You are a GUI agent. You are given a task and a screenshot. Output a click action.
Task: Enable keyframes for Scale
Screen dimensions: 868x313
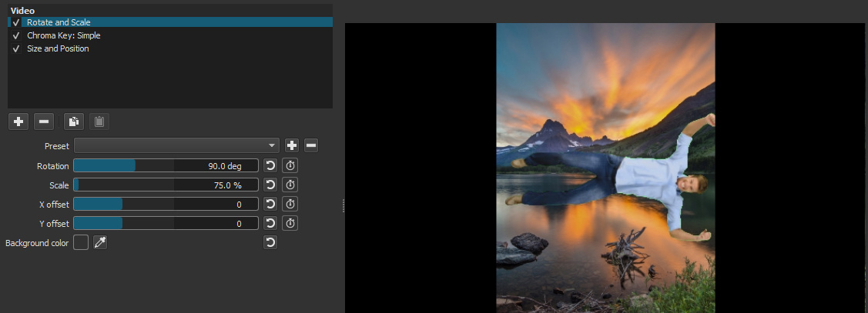(290, 185)
